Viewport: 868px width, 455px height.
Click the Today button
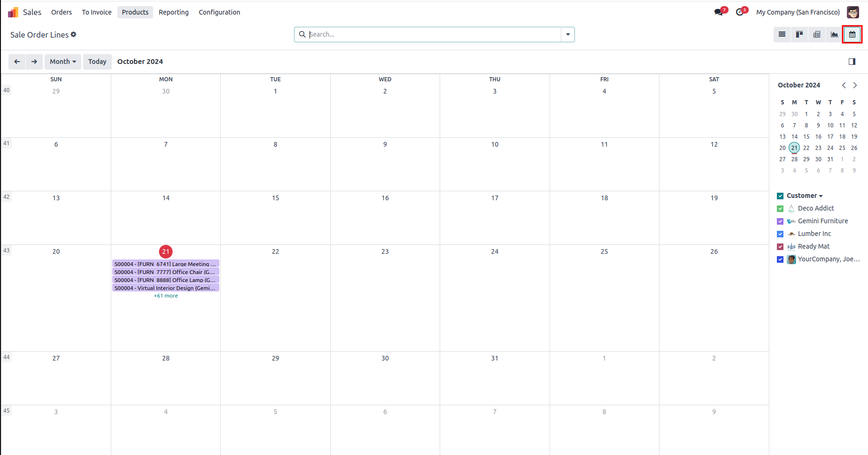[x=97, y=62]
